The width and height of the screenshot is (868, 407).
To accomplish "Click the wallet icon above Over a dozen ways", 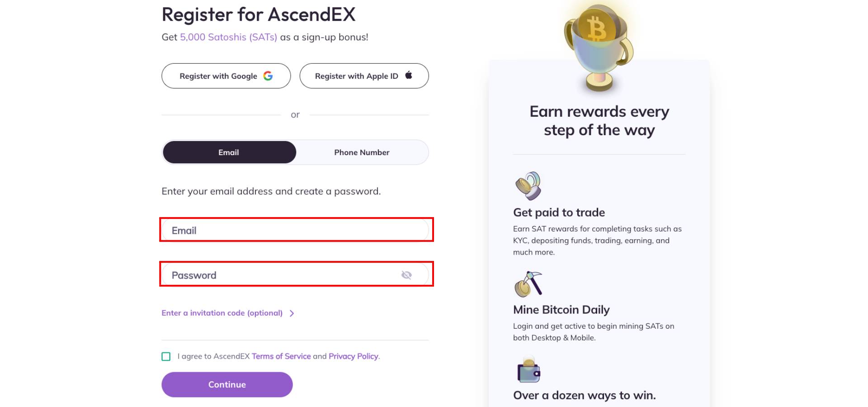I will point(528,370).
